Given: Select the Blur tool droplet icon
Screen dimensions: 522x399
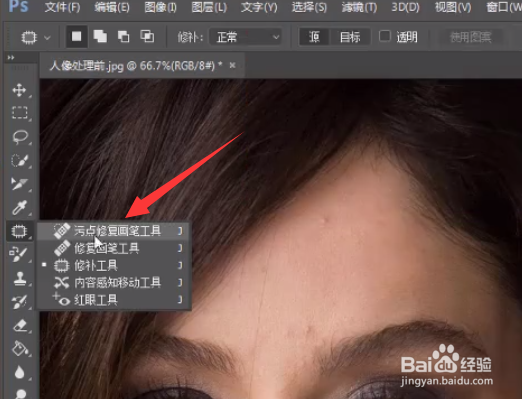Looking at the screenshot, I should click(x=19, y=372).
